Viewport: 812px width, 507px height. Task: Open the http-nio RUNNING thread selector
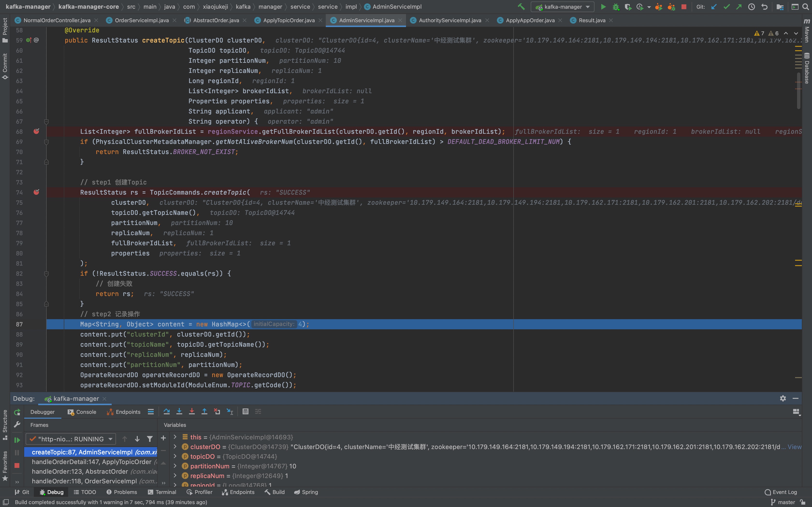[71, 439]
